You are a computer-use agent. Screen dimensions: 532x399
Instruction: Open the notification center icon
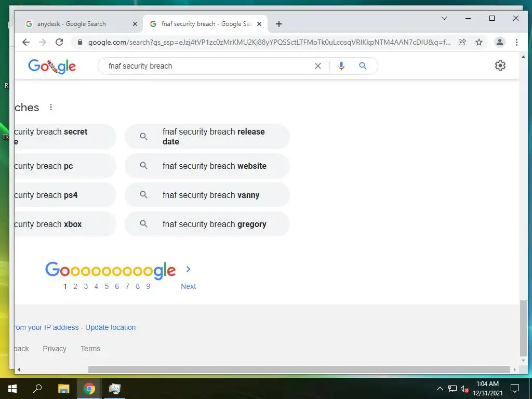coord(515,389)
